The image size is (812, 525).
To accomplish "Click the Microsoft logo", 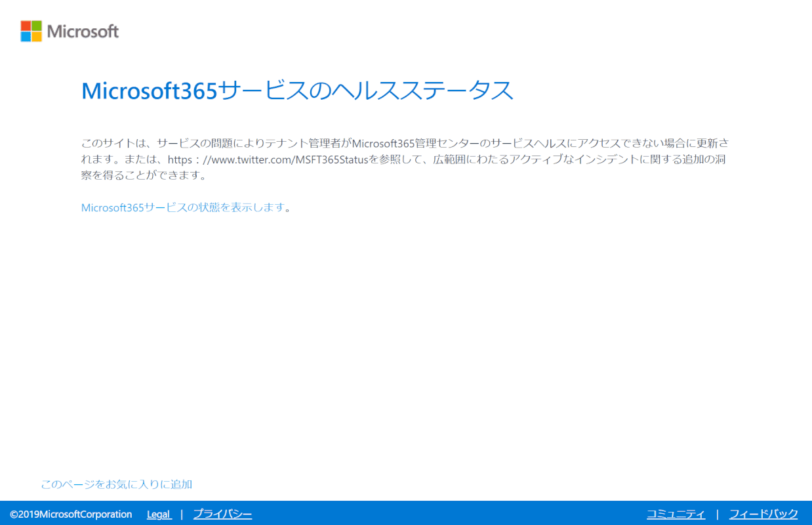I will tap(70, 31).
